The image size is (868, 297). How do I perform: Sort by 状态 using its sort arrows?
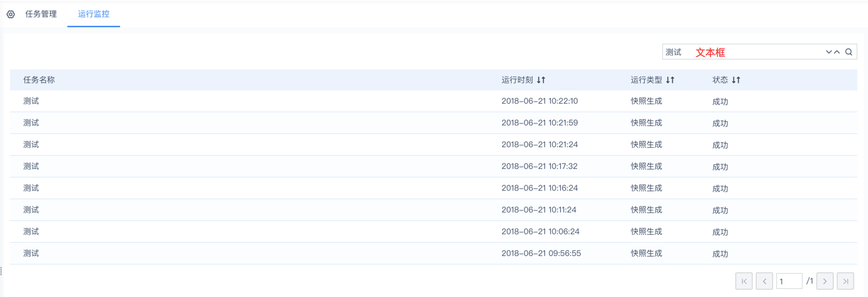tap(736, 80)
